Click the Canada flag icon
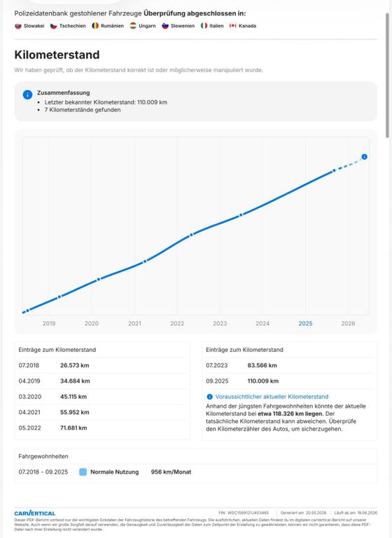 233,26
